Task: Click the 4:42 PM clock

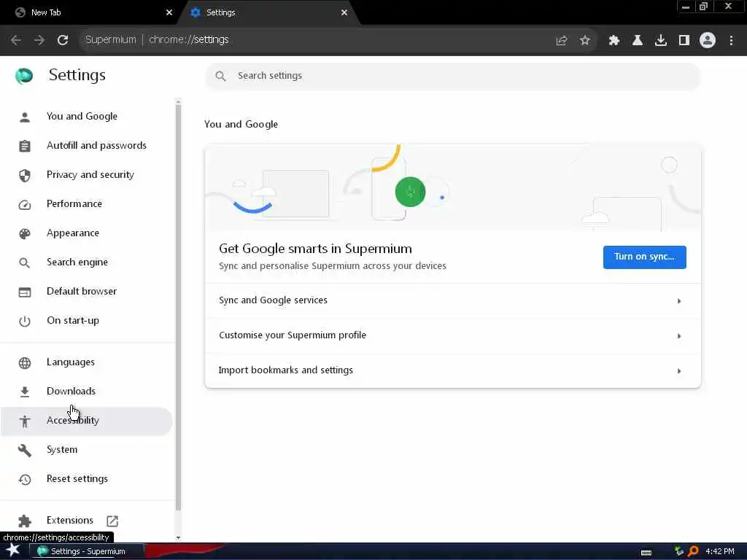Action: coord(719,551)
